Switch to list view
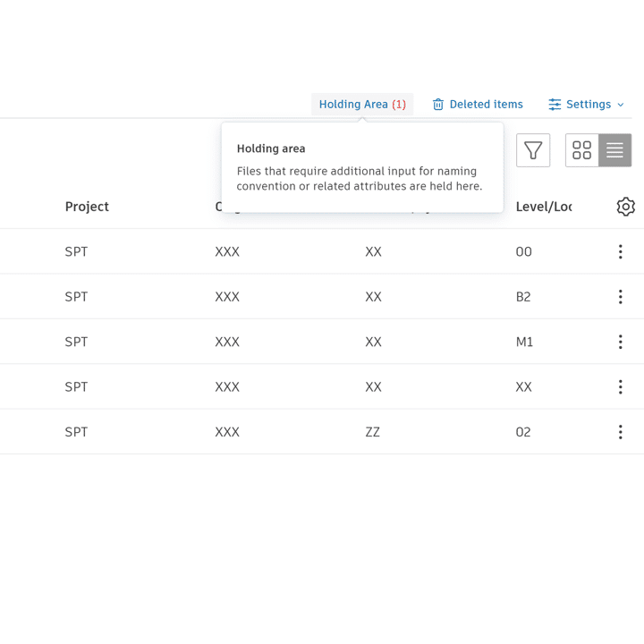 (x=614, y=150)
